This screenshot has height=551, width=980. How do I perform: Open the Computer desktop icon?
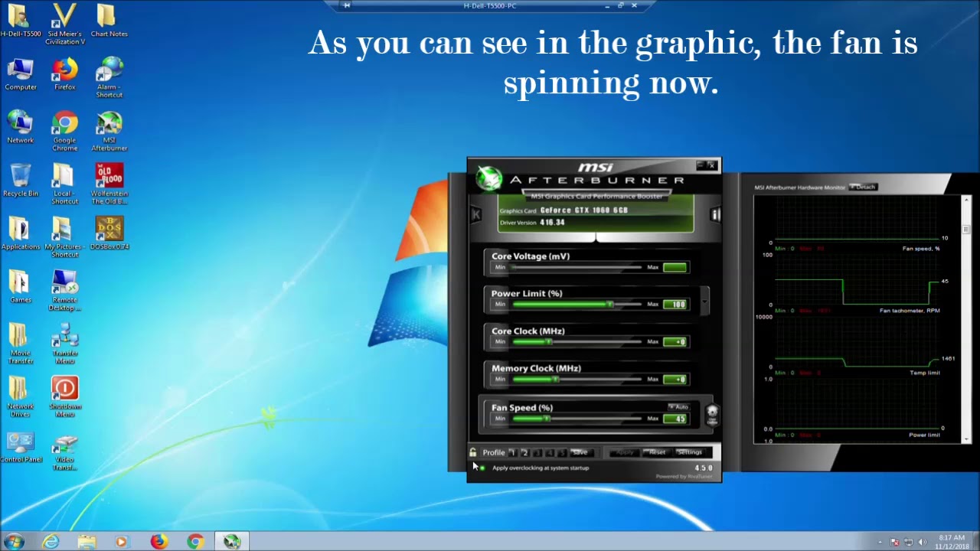(x=21, y=74)
